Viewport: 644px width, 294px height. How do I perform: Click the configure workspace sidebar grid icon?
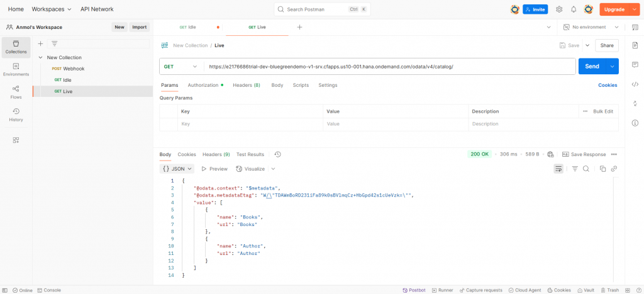(16, 140)
